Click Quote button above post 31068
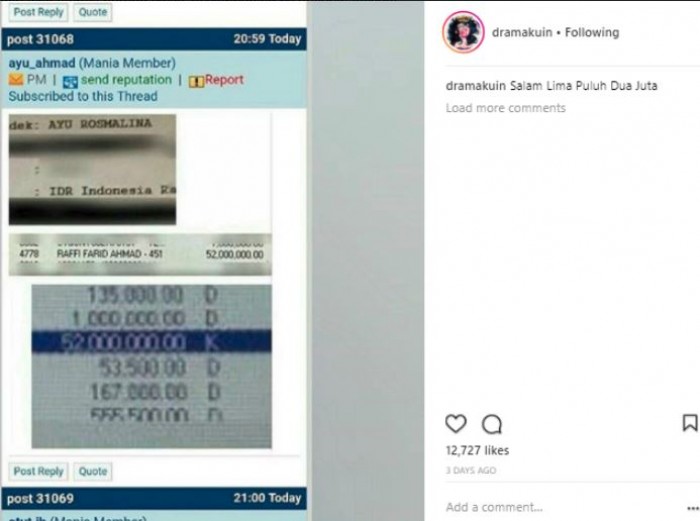 click(x=93, y=12)
